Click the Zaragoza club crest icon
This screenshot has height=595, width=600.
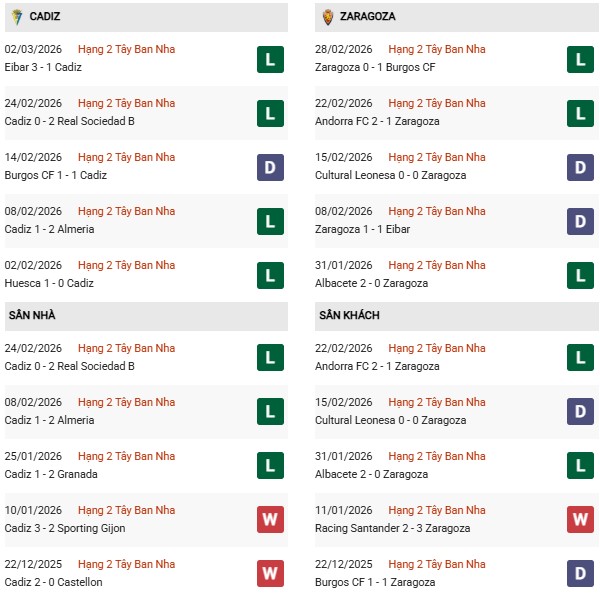pos(327,17)
